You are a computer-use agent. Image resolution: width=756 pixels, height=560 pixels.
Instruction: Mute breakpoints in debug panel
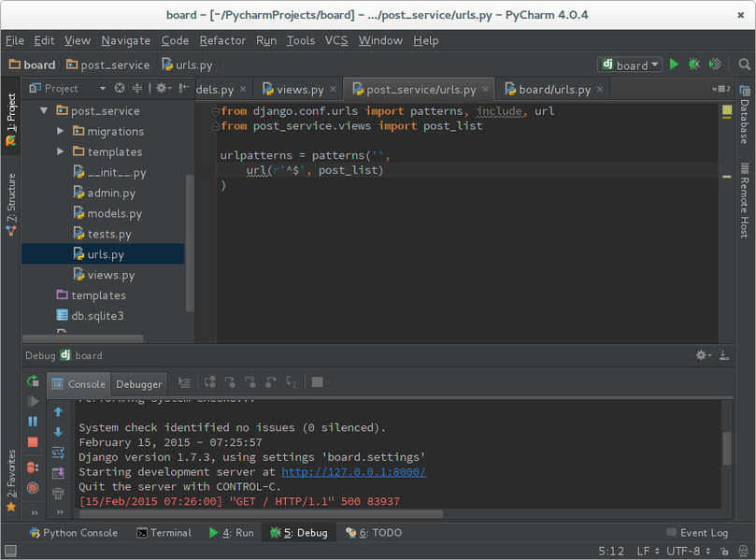33,488
